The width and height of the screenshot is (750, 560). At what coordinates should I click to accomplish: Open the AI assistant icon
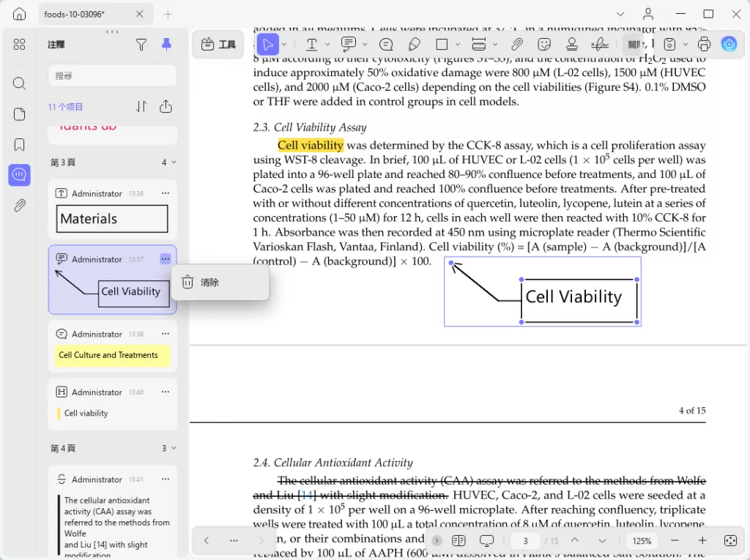point(729,45)
